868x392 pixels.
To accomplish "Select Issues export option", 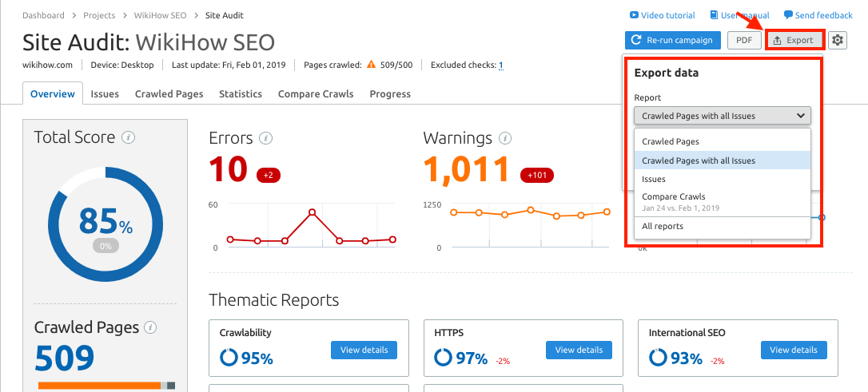I will pyautogui.click(x=723, y=179).
